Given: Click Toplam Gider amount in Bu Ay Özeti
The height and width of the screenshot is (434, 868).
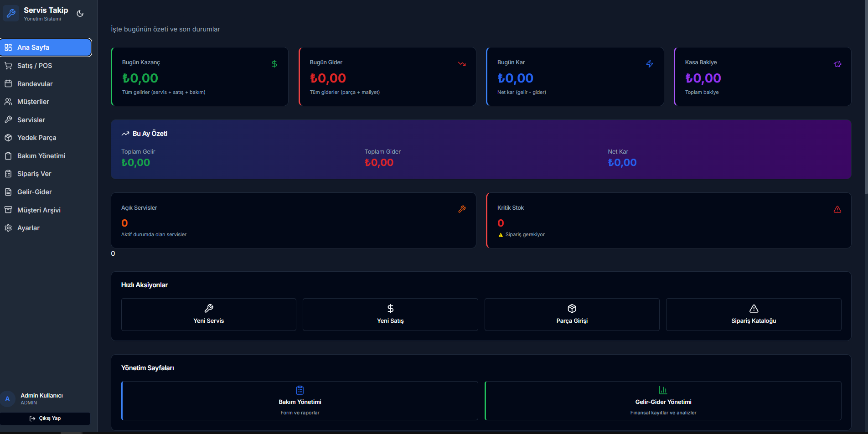Looking at the screenshot, I should tap(379, 163).
